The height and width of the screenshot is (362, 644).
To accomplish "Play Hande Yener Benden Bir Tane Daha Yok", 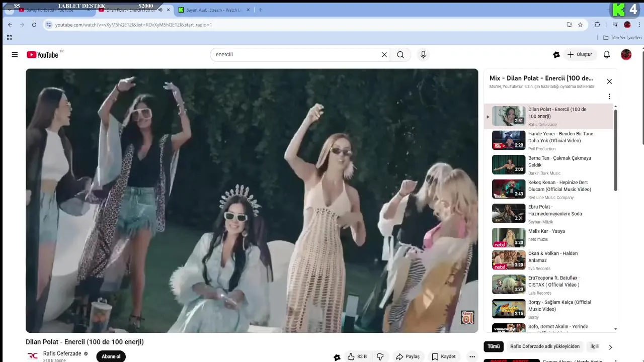I will point(549,141).
